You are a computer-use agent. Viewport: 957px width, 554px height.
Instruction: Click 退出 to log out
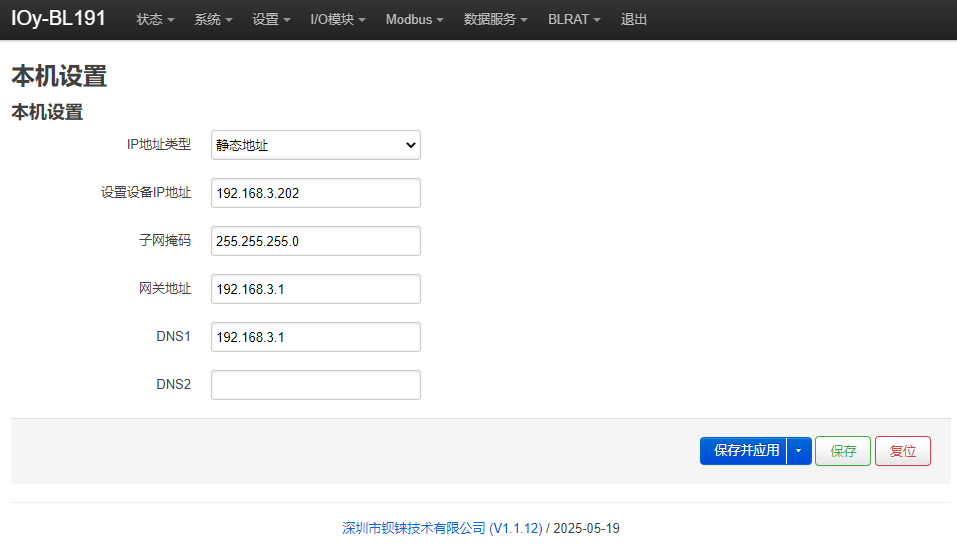(634, 20)
